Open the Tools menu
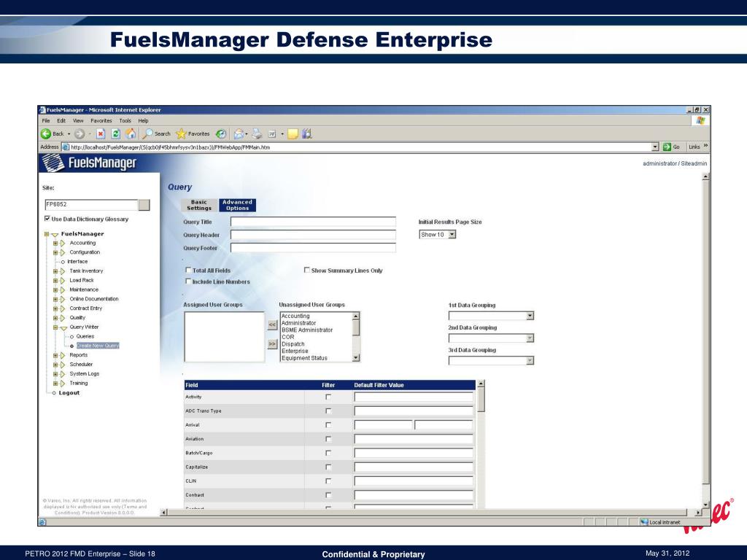This screenshot has height=560, width=747. pyautogui.click(x=125, y=120)
